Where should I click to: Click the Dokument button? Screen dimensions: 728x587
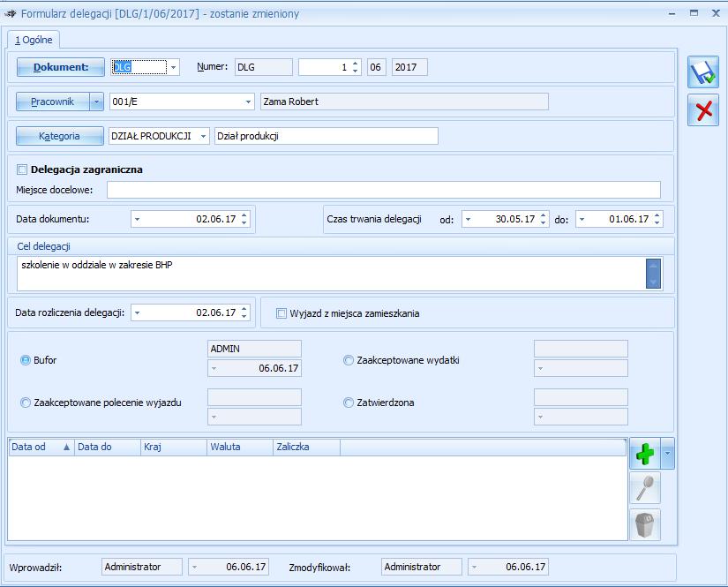[x=60, y=67]
